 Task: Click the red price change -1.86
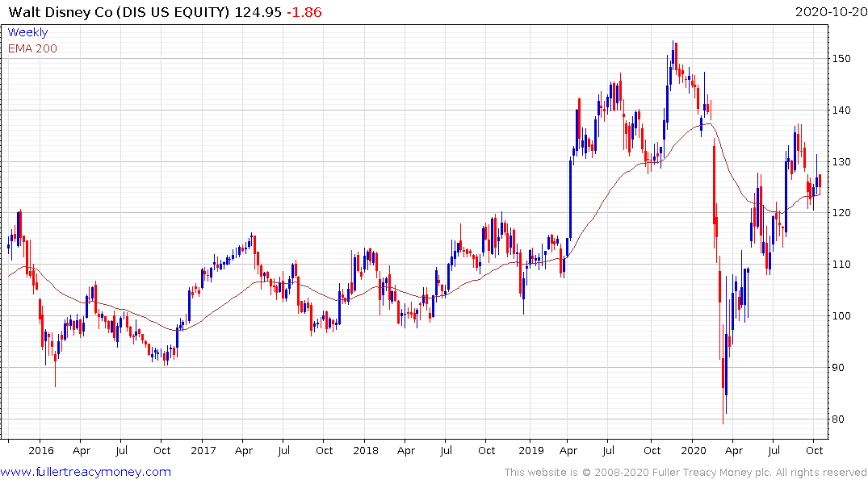click(x=304, y=12)
